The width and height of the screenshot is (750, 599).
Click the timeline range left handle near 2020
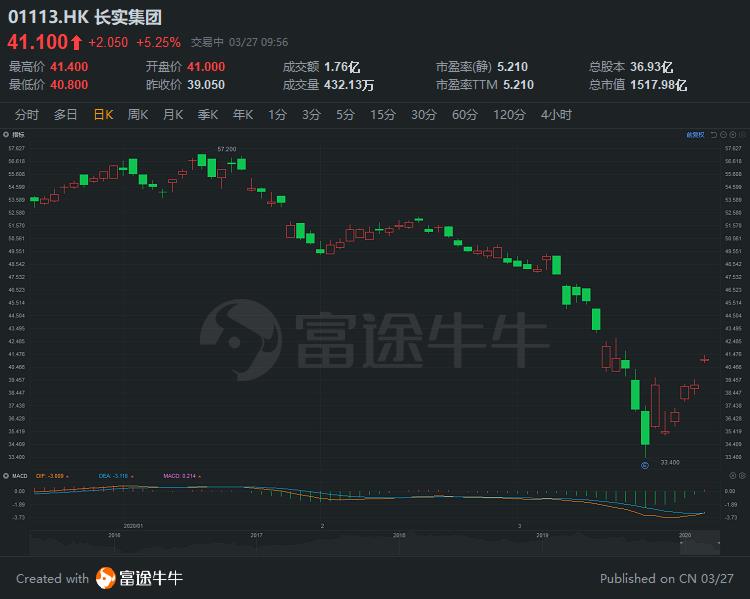tap(681, 543)
